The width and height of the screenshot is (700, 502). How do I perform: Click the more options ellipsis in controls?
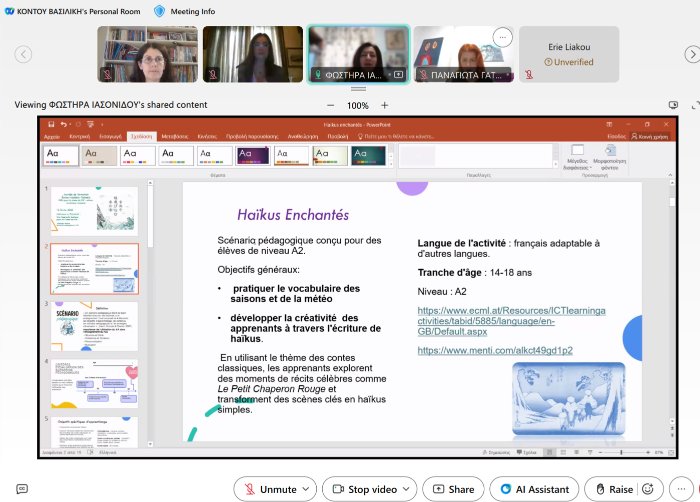680,489
